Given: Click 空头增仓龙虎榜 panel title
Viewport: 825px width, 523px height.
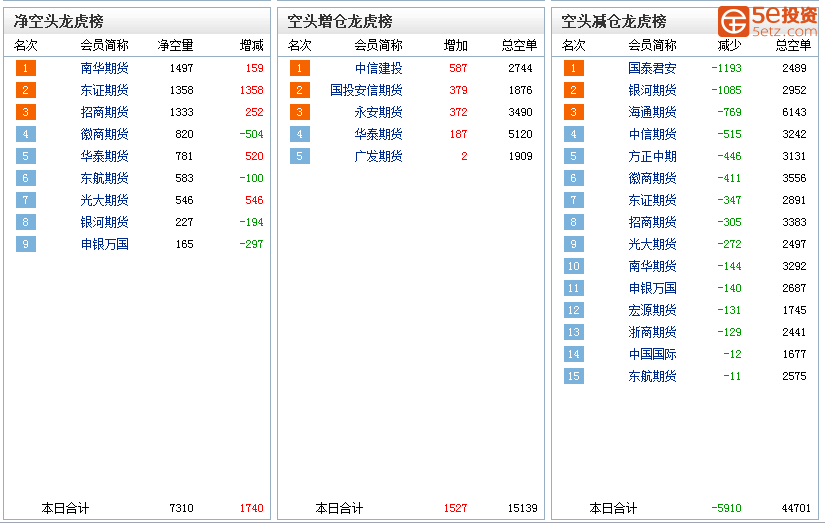Looking at the screenshot, I should 340,22.
